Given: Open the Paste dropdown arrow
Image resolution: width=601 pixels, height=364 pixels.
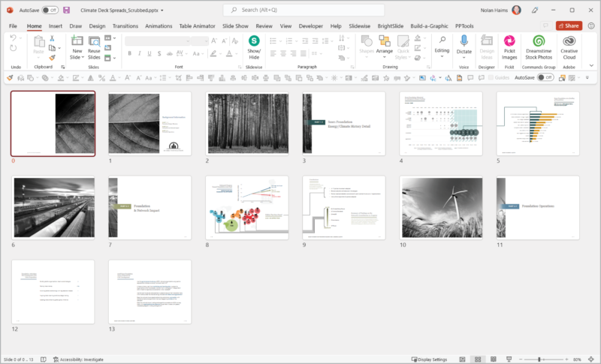Looking at the screenshot, I should (38, 58).
